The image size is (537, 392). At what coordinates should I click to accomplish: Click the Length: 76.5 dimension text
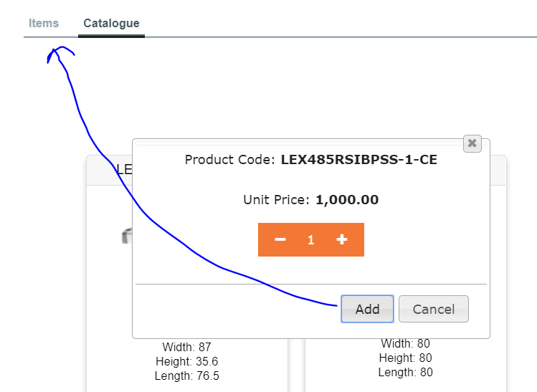click(x=186, y=376)
